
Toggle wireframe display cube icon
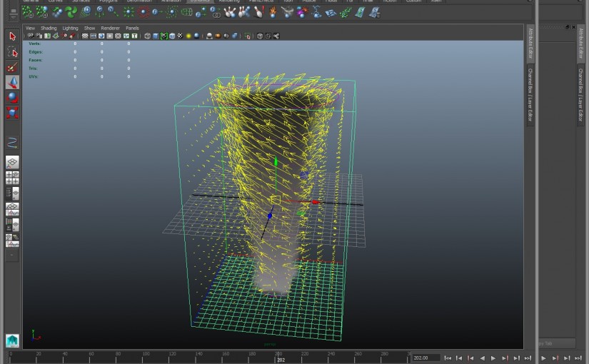pyautogui.click(x=148, y=36)
